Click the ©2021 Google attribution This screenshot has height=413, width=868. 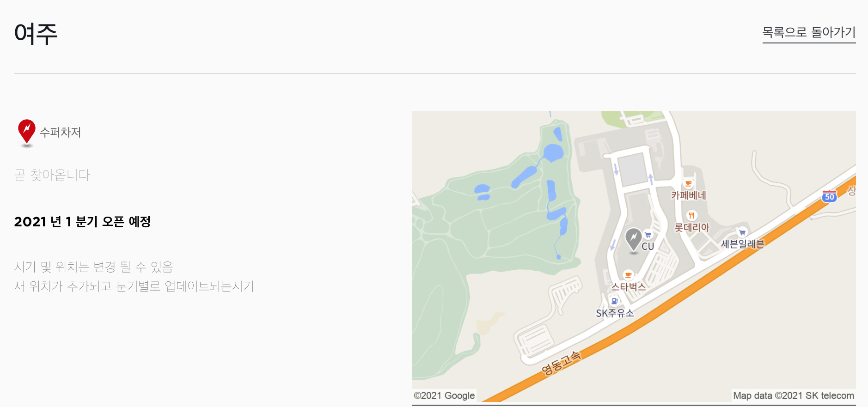(444, 395)
